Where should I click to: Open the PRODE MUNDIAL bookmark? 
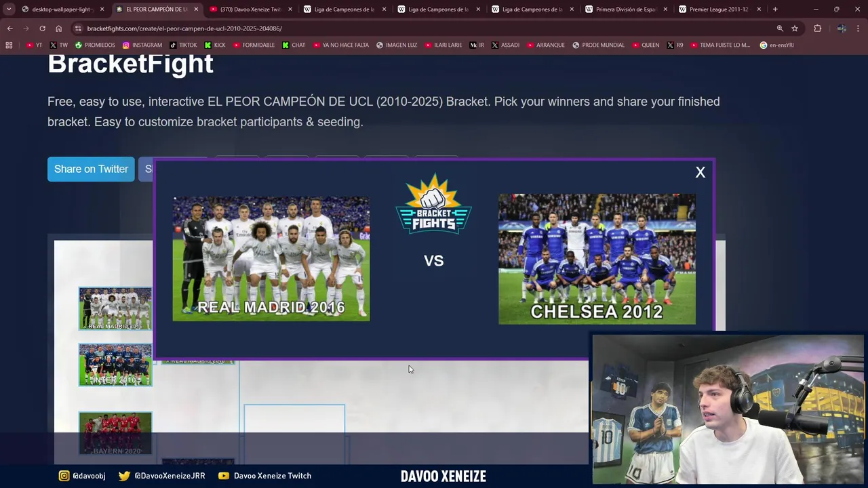point(598,45)
